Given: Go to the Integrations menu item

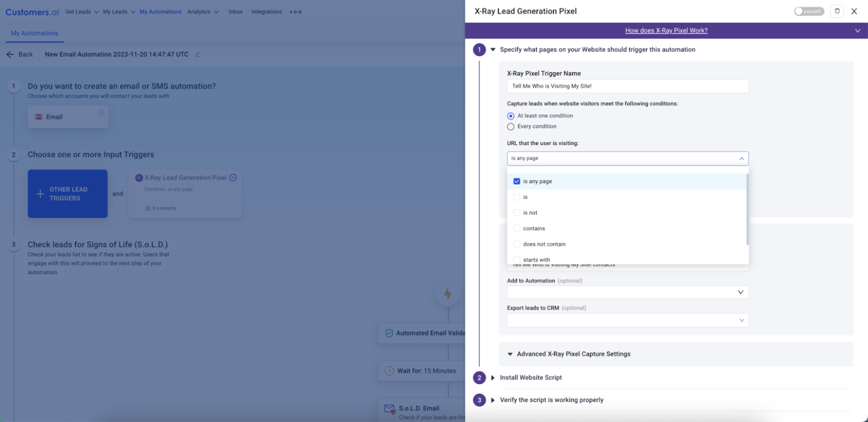Looking at the screenshot, I should pyautogui.click(x=266, y=12).
